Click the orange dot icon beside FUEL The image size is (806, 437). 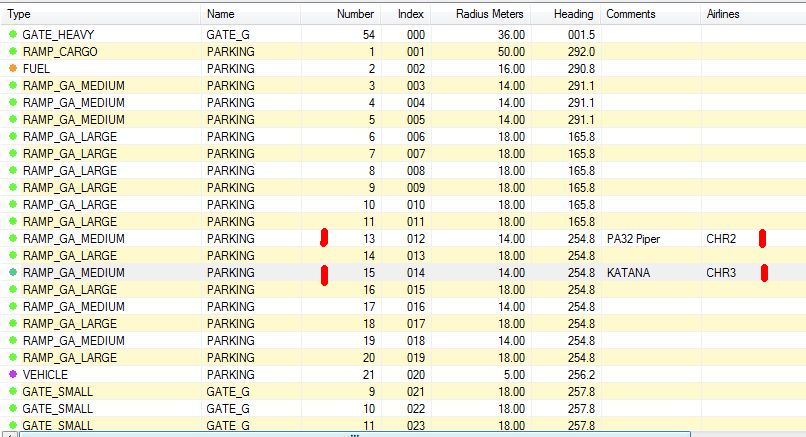click(13, 68)
